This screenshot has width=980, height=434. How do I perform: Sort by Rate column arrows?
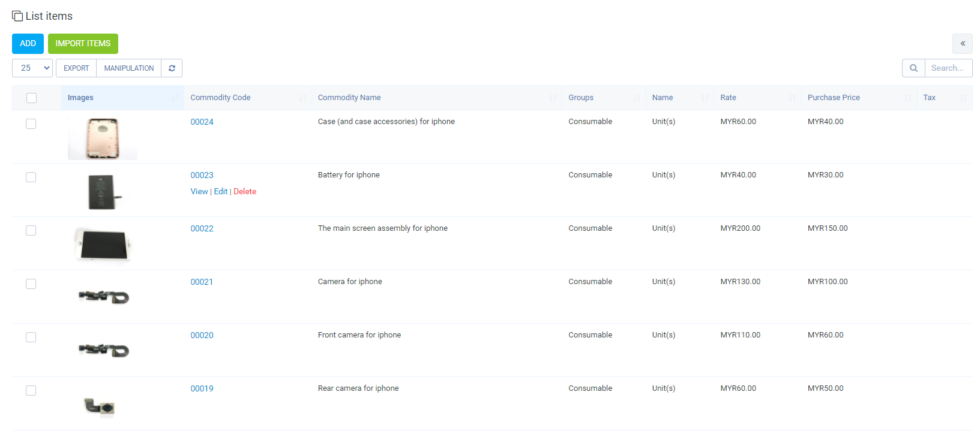coord(792,98)
